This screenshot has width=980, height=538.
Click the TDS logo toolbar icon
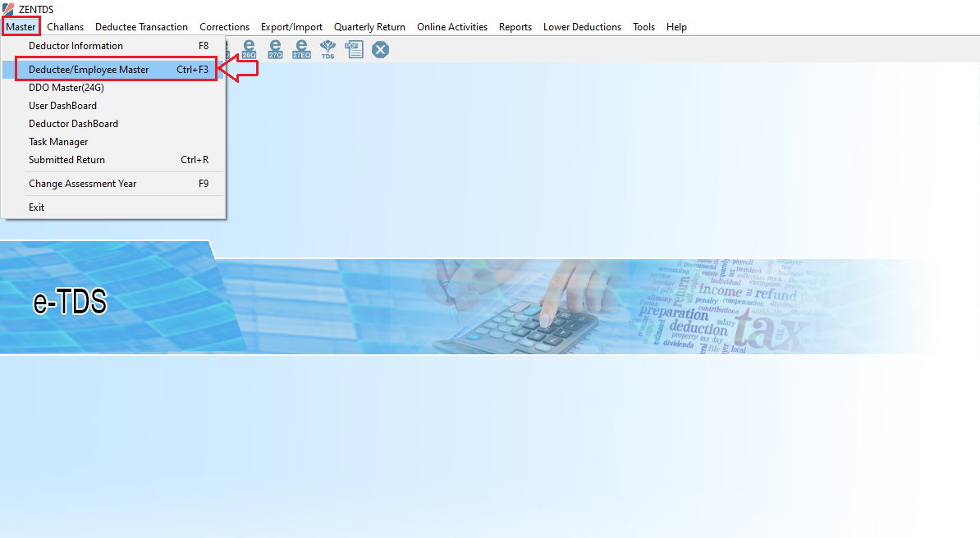(x=327, y=49)
